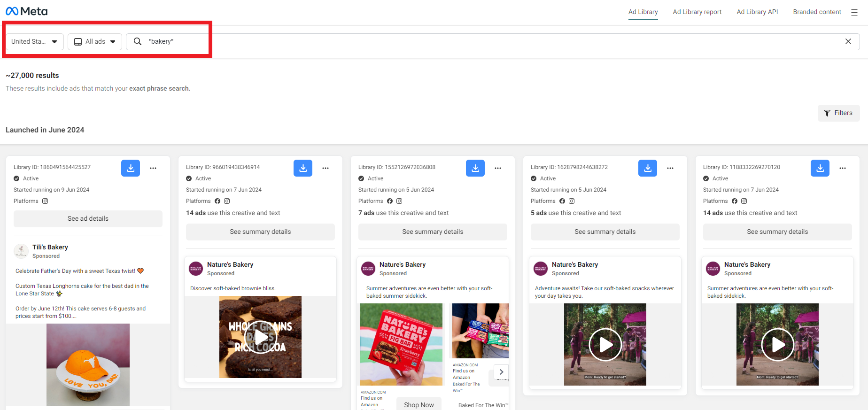Open more options for ad 1628798244638272
This screenshot has height=410, width=868.
click(670, 168)
